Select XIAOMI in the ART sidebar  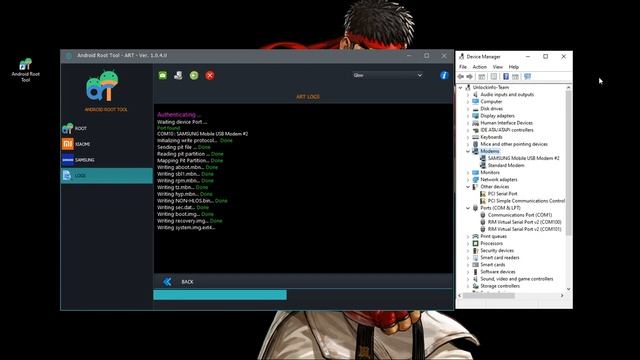107,144
